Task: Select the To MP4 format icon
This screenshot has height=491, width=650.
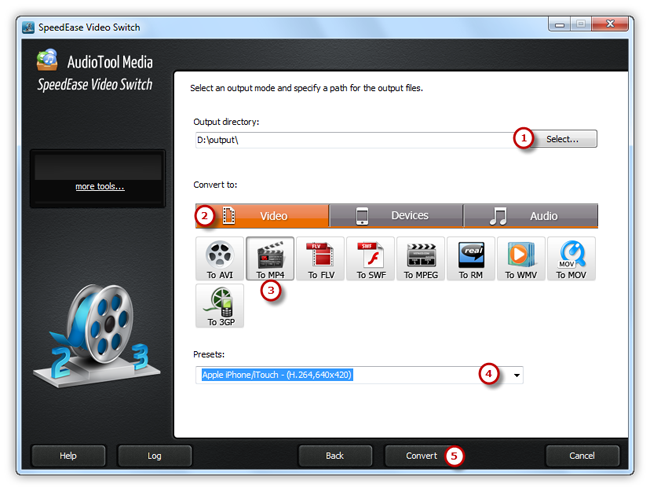Action: [x=270, y=259]
